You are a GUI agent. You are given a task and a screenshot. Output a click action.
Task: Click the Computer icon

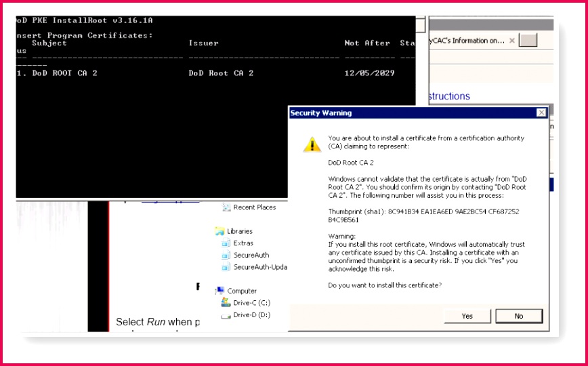[219, 291]
